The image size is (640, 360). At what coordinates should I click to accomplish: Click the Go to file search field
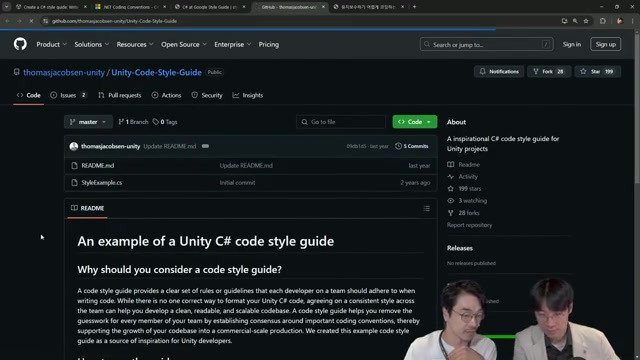pyautogui.click(x=341, y=122)
